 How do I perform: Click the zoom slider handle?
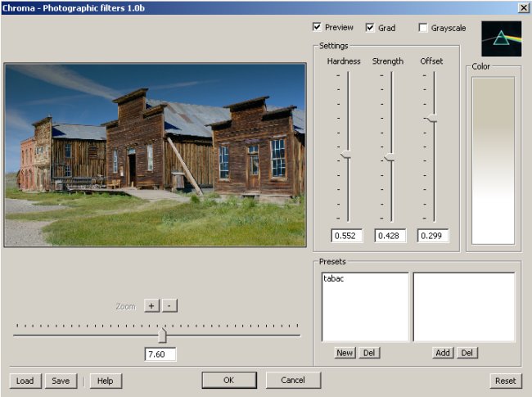163,336
